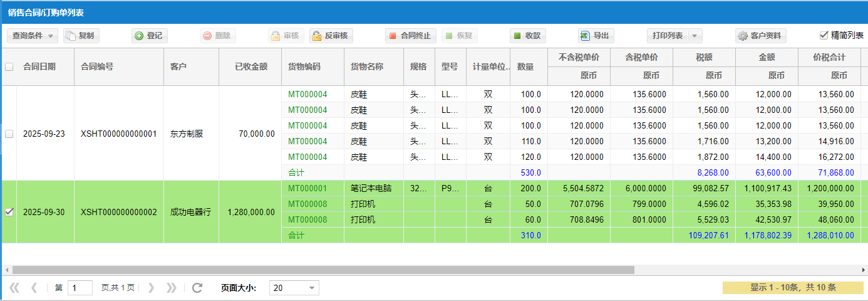Click the 复制 (copy) toolbar icon
This screenshot has height=301, width=868.
71,36
